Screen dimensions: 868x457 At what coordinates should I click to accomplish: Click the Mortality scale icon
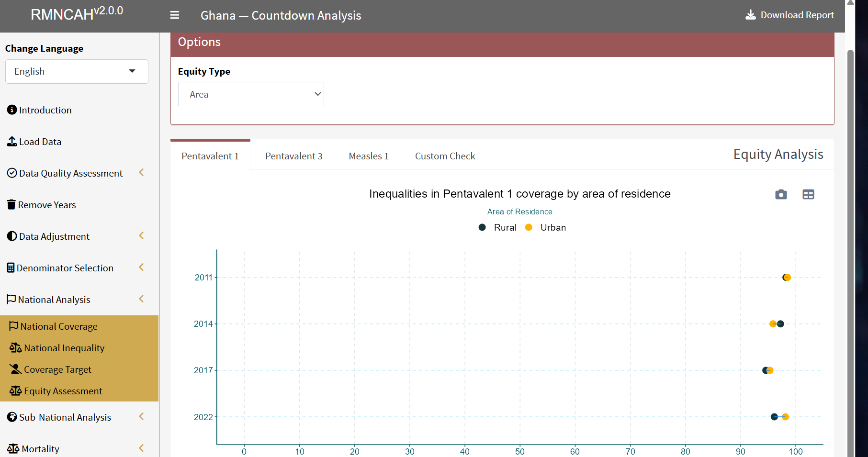pyautogui.click(x=13, y=448)
